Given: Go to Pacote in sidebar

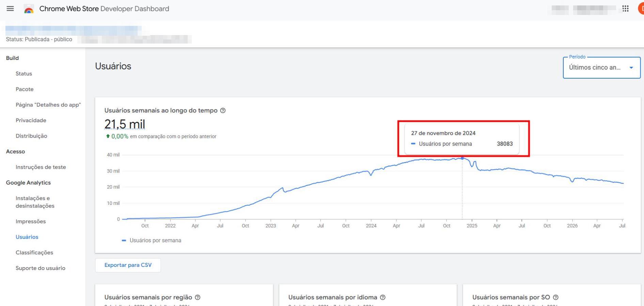Looking at the screenshot, I should [x=25, y=89].
